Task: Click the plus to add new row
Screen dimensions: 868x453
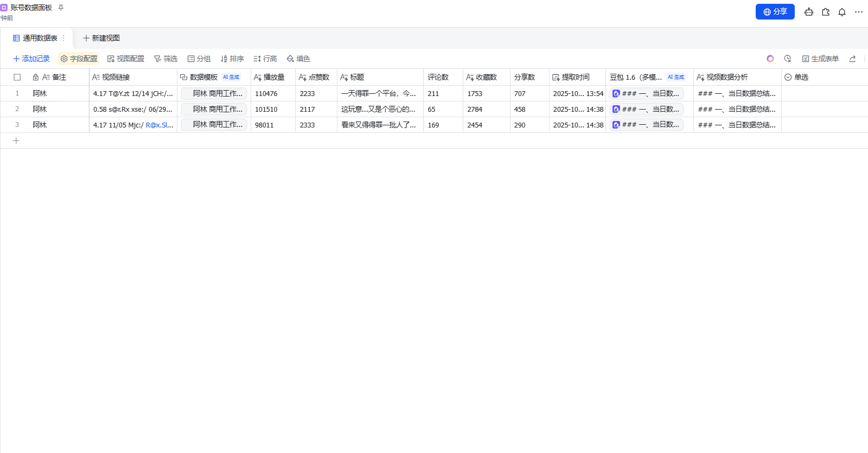Action: click(16, 141)
